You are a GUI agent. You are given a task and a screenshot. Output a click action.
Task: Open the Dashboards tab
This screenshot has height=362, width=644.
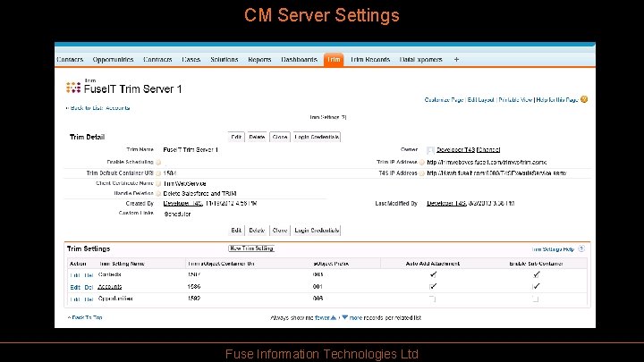pos(300,60)
